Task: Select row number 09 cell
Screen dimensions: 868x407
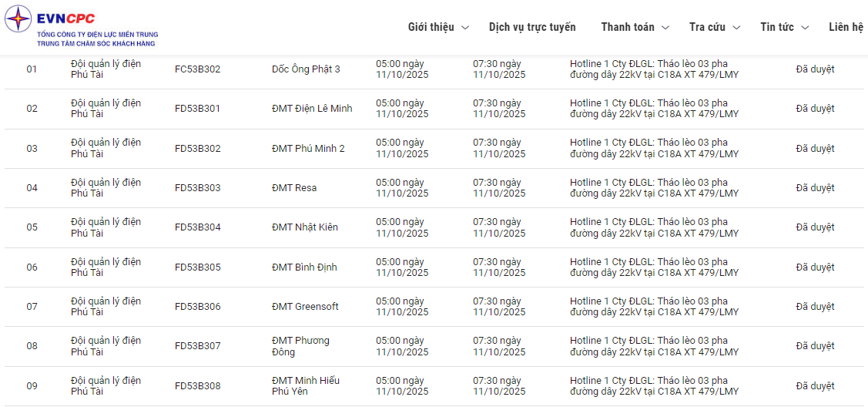Action: pyautogui.click(x=32, y=386)
